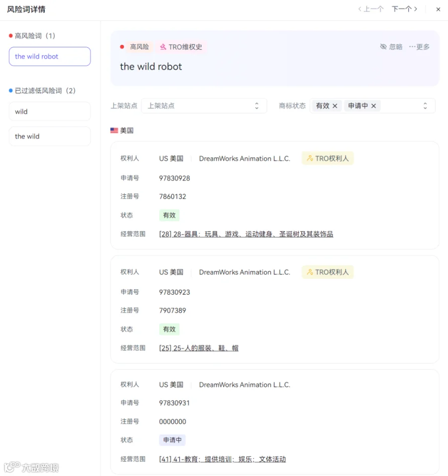The width and height of the screenshot is (448, 476).
Task: Select filtered low-risk word 'wild'
Action: tap(50, 112)
